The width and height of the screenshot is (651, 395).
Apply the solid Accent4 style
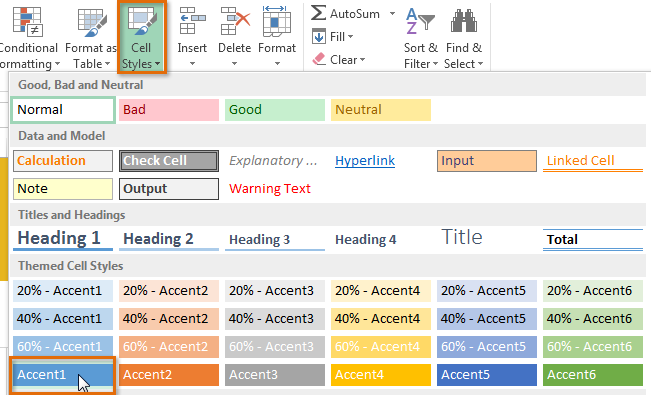[381, 375]
